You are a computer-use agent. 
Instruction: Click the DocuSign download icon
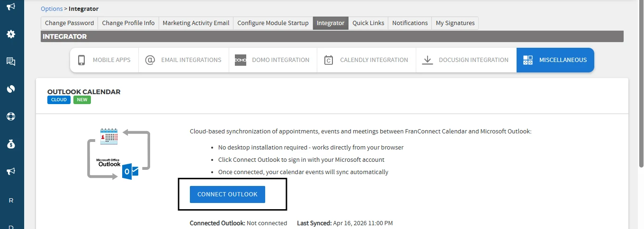pyautogui.click(x=428, y=60)
